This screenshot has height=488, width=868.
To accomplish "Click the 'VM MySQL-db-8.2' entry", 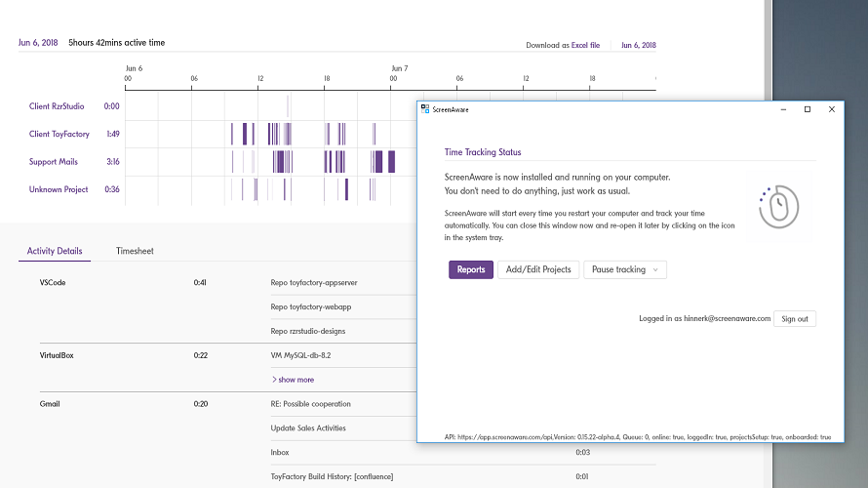I will 300,355.
